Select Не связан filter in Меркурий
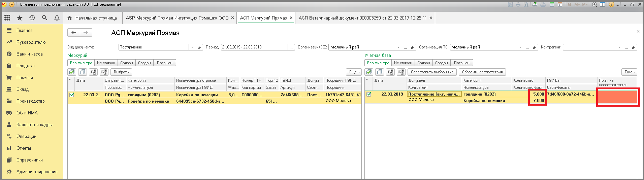This screenshot has width=644, height=180. tap(106, 63)
